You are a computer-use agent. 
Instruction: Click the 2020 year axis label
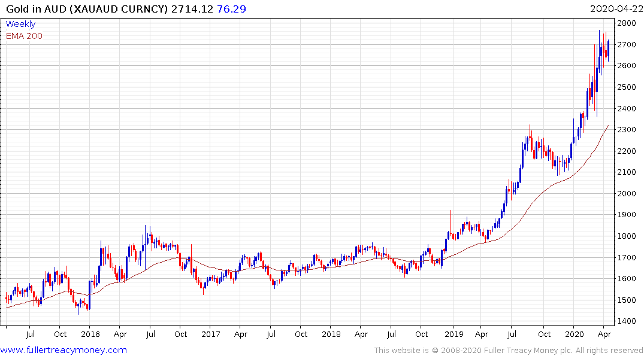(574, 334)
